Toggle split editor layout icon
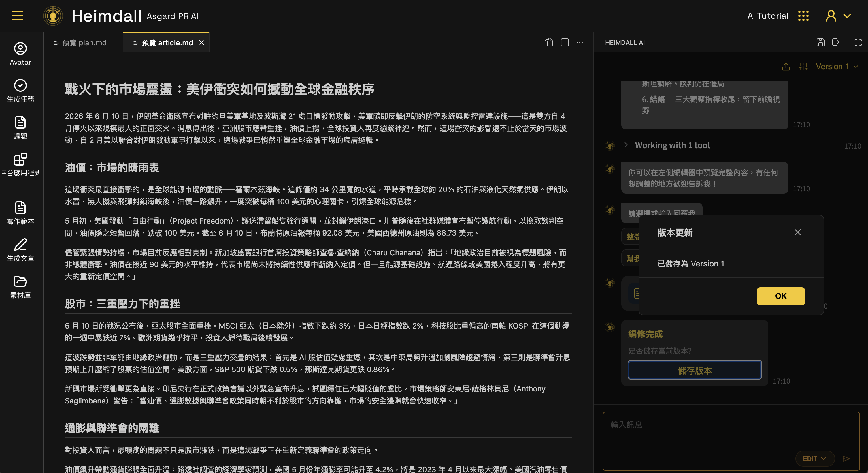Viewport: 868px width, 473px height. click(x=565, y=42)
